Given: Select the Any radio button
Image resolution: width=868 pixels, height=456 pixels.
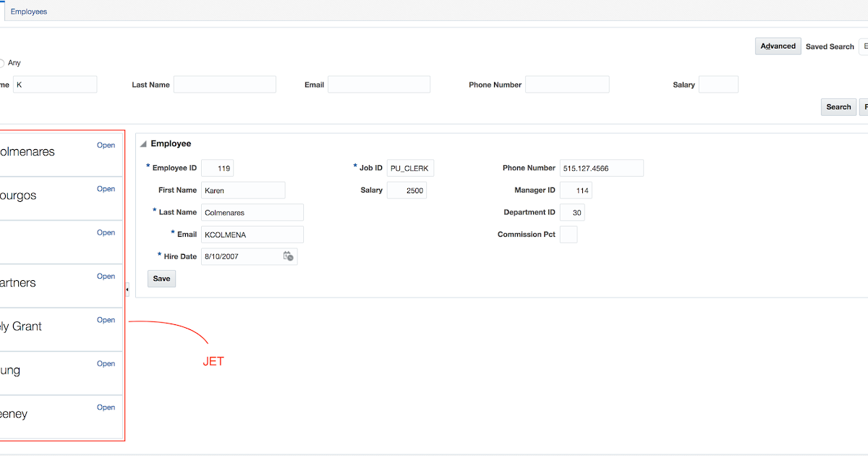Looking at the screenshot, I should [x=1, y=63].
